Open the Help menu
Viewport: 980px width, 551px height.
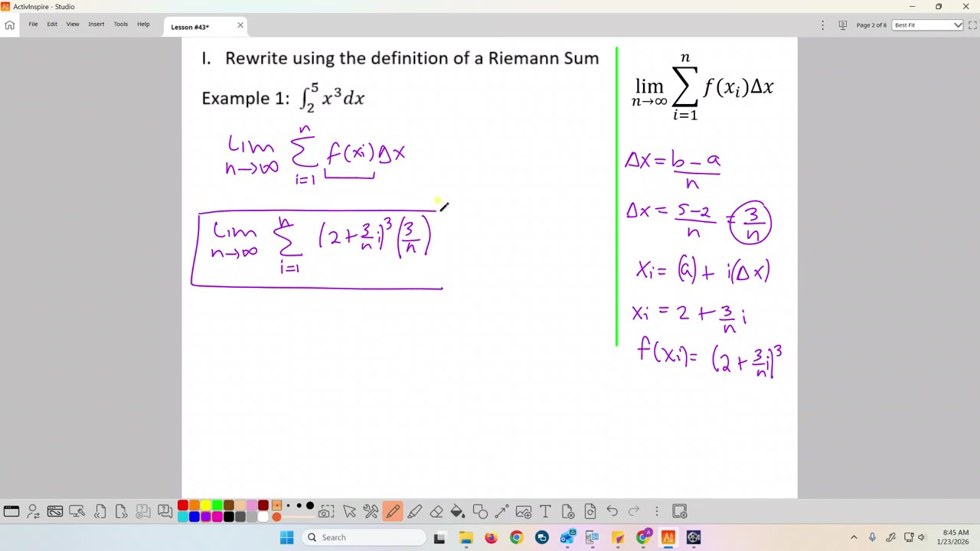pyautogui.click(x=143, y=24)
